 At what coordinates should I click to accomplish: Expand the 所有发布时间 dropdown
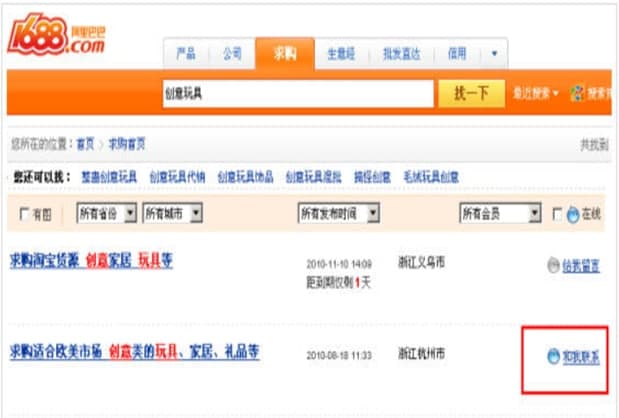point(339,213)
